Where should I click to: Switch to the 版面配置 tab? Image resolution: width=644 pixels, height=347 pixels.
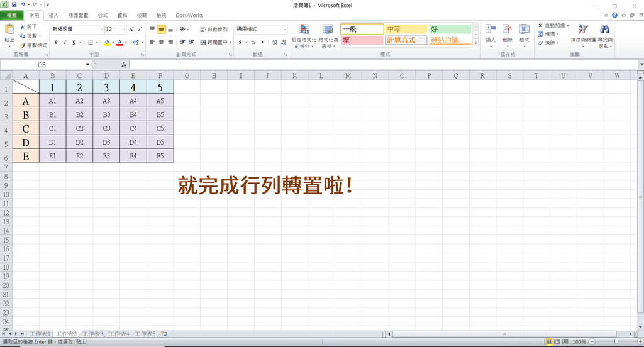click(x=78, y=16)
